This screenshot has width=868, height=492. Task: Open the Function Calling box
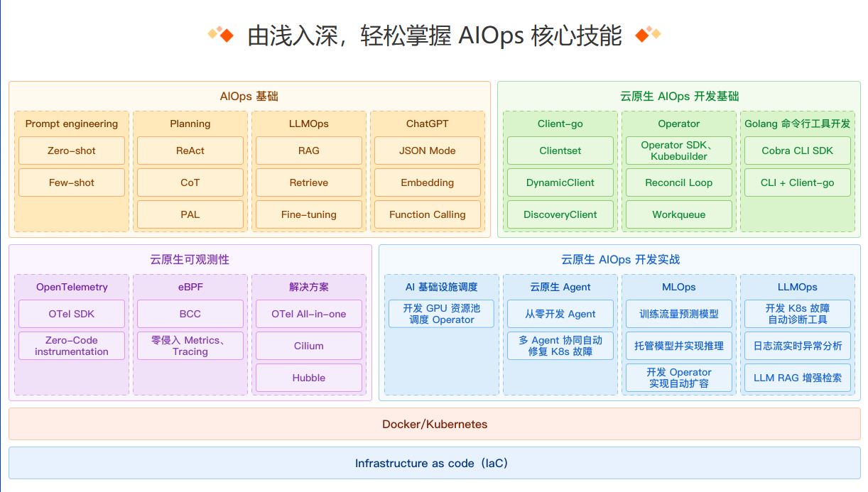(x=428, y=214)
